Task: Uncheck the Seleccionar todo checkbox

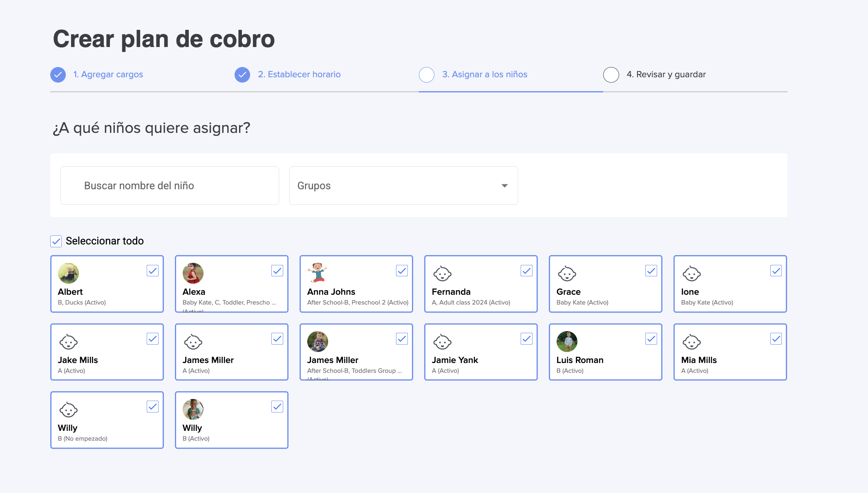Action: (x=56, y=241)
